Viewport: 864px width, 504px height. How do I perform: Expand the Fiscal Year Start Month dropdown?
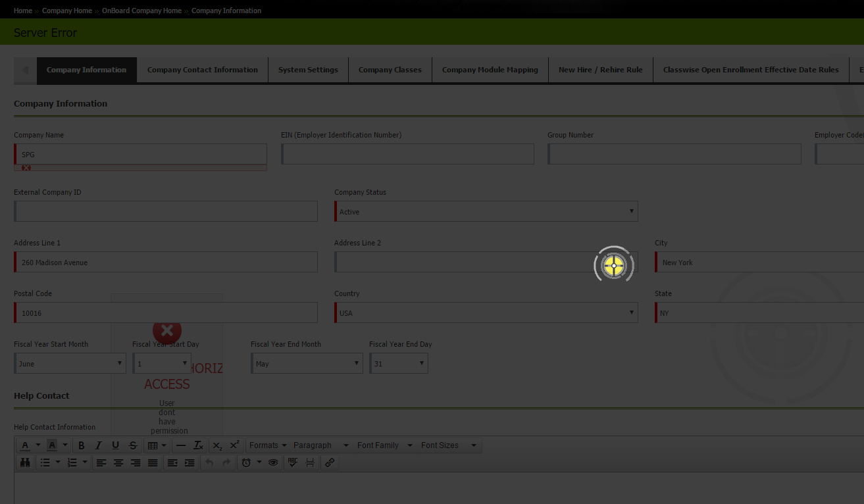click(x=70, y=364)
